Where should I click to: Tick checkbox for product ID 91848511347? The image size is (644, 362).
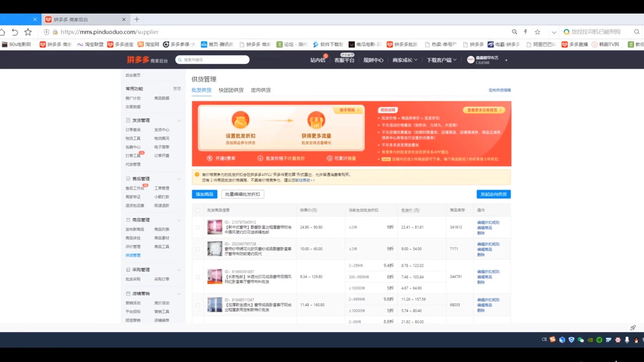click(x=198, y=305)
